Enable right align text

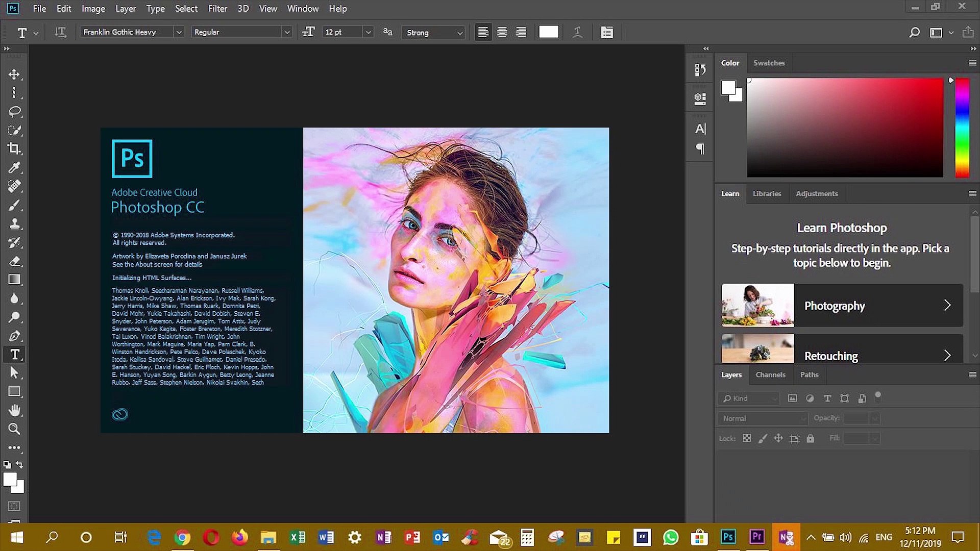521,32
